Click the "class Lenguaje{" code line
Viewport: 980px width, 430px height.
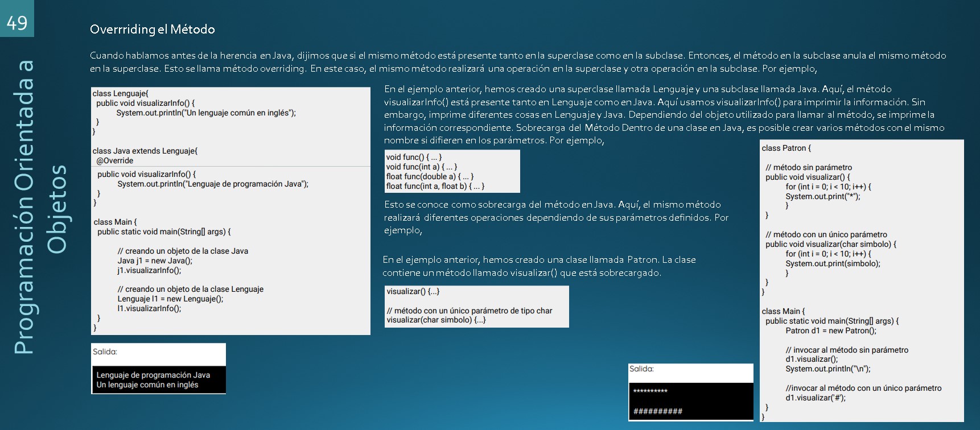click(x=120, y=94)
